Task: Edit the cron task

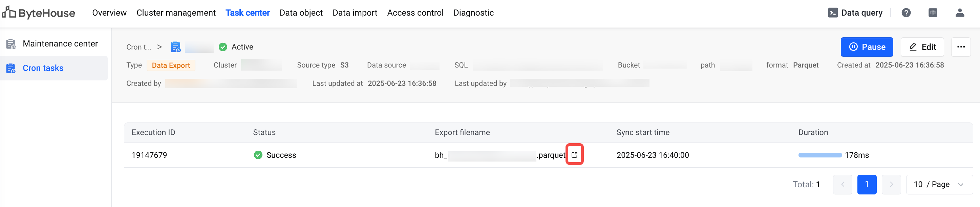Action: 922,47
